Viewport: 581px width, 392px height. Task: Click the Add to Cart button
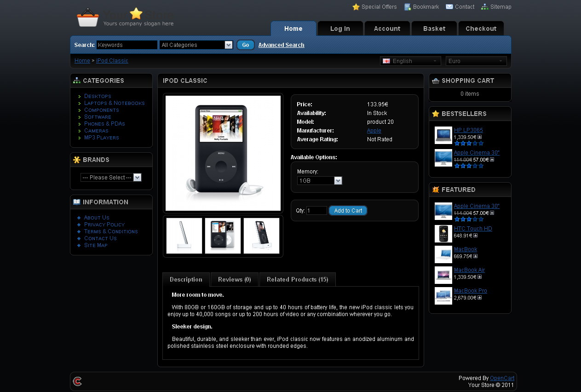[348, 211]
